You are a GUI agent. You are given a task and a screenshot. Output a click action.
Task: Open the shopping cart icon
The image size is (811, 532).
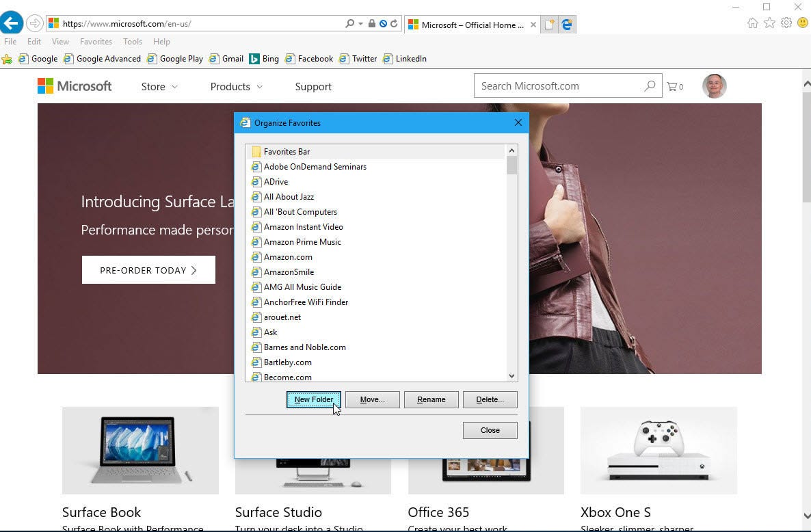[675, 86]
